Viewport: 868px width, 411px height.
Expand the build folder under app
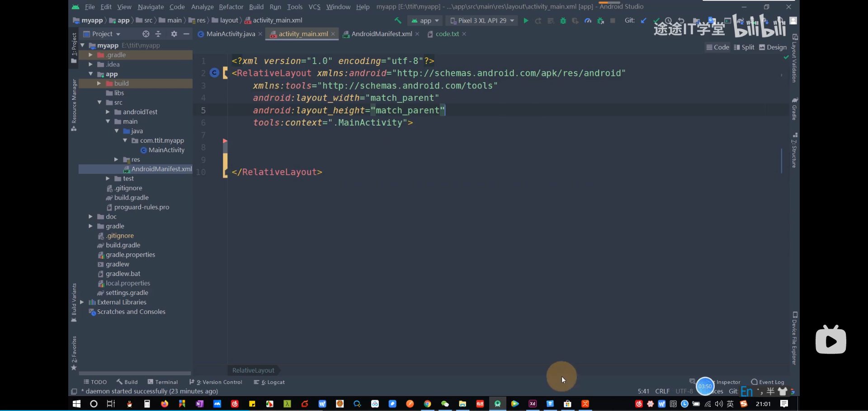[x=99, y=83]
